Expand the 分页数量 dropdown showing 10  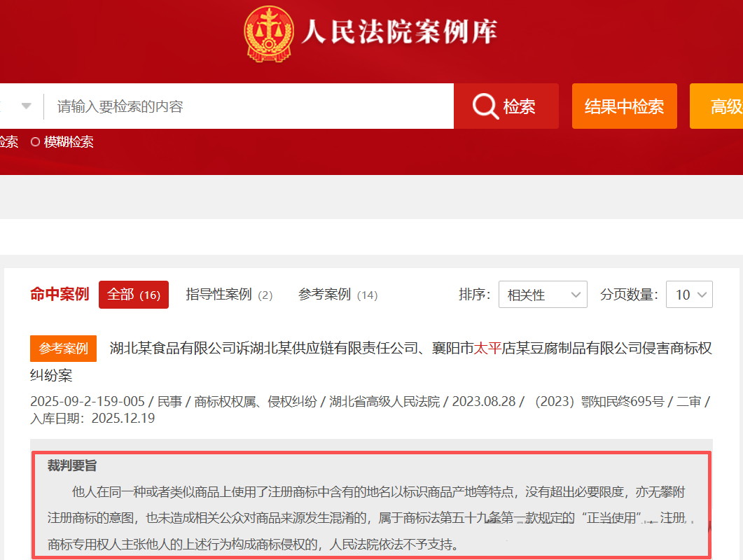pos(688,295)
